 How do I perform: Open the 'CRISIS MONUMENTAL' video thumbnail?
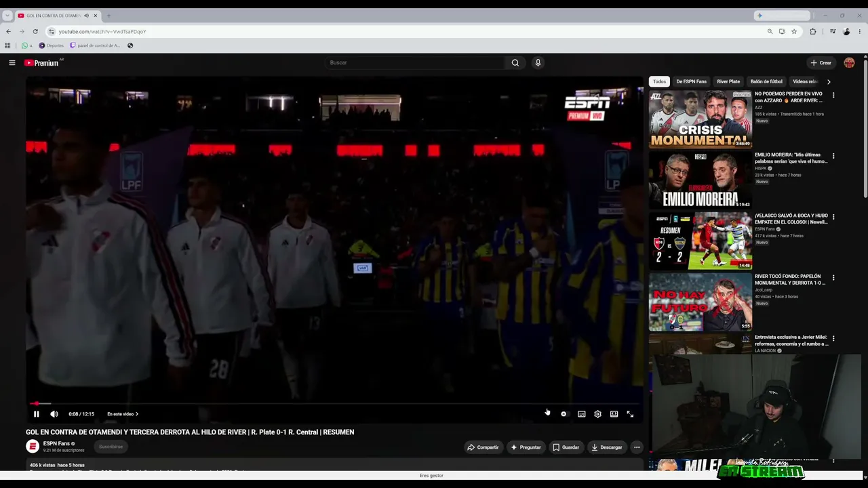pos(701,119)
